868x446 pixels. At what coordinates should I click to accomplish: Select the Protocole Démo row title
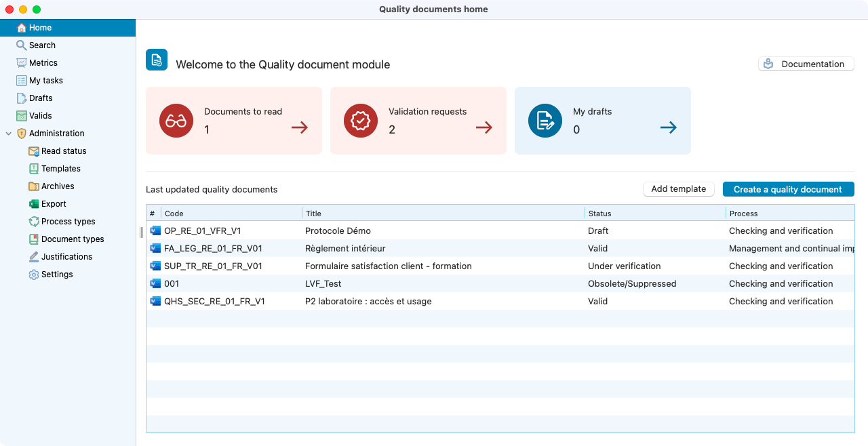click(338, 230)
